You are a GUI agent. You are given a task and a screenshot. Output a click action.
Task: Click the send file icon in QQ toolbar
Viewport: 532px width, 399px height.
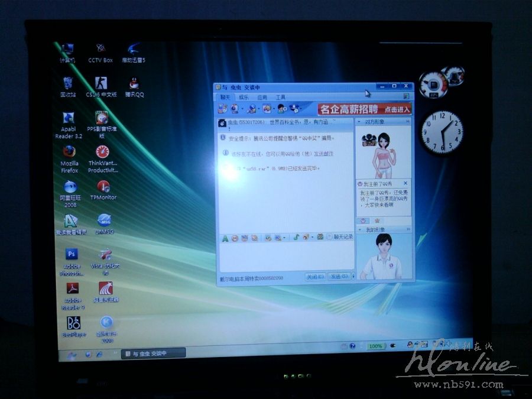[267, 109]
